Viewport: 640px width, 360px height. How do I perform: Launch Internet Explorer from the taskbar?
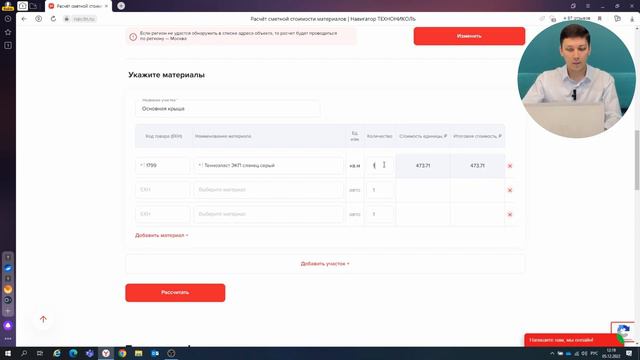pyautogui.click(x=57, y=353)
